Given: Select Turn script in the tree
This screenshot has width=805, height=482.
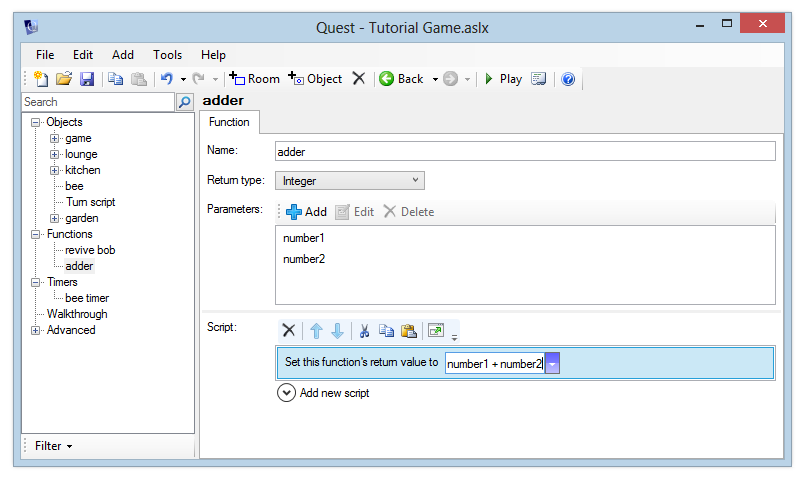Looking at the screenshot, I should click(90, 202).
